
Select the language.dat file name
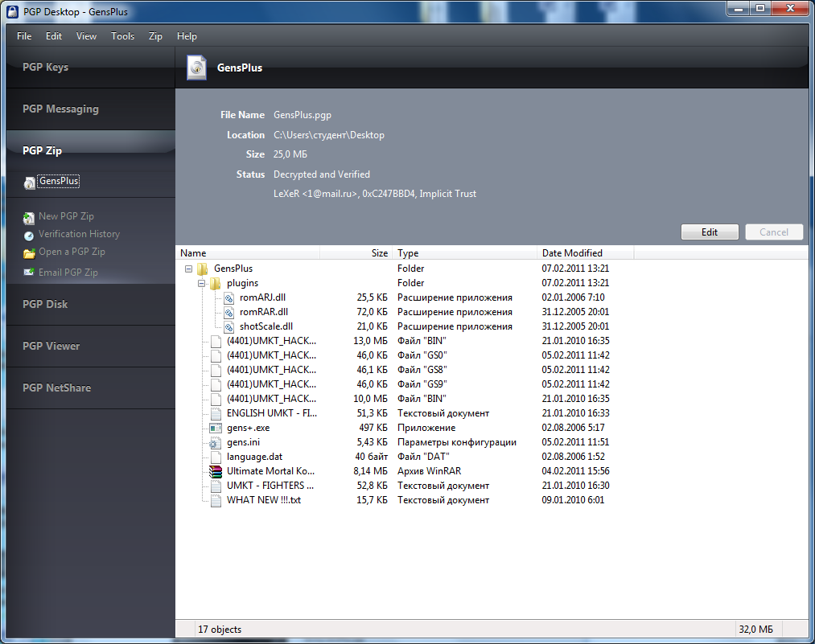[254, 457]
